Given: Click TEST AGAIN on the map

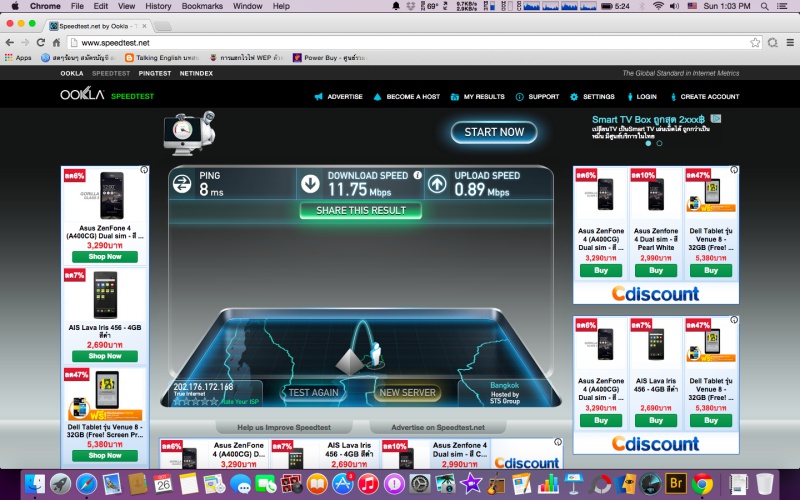Looking at the screenshot, I should tap(313, 392).
